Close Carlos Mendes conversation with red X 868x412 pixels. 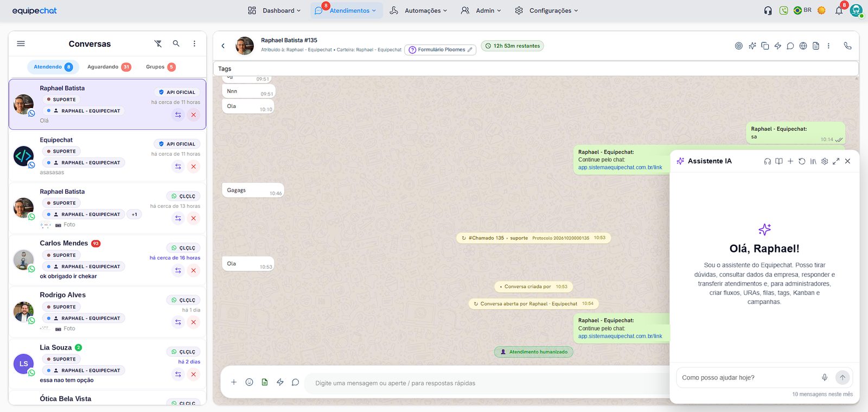click(193, 270)
